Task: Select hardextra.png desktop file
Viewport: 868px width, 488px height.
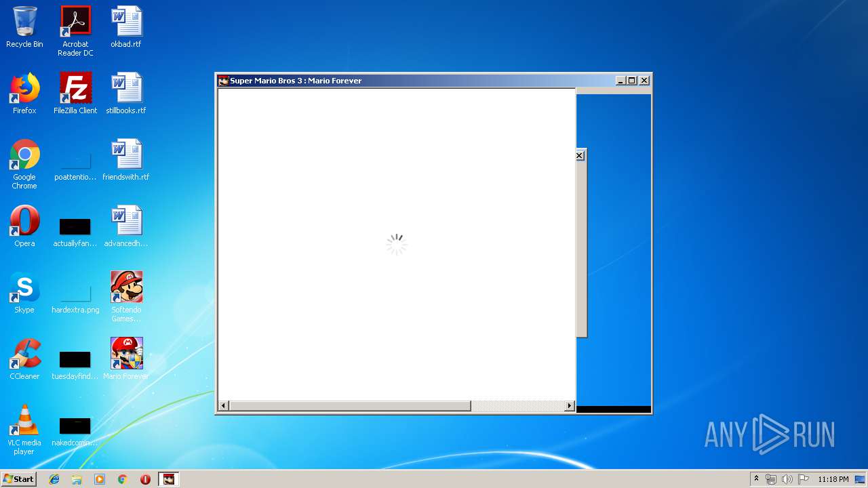Action: point(75,300)
